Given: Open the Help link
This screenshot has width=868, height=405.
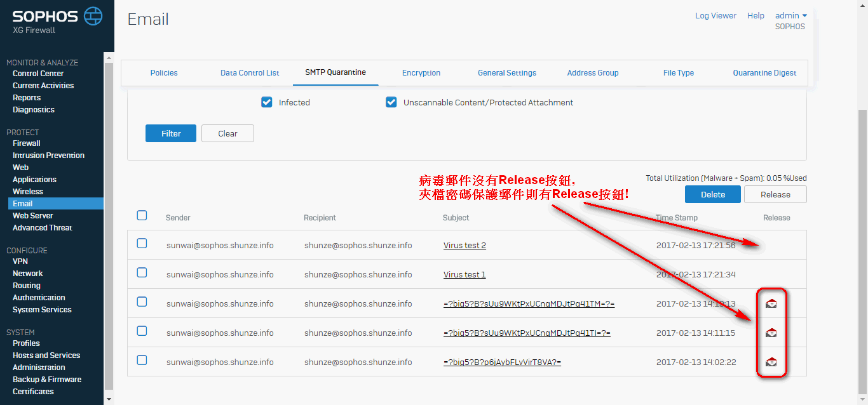Looking at the screenshot, I should click(756, 16).
